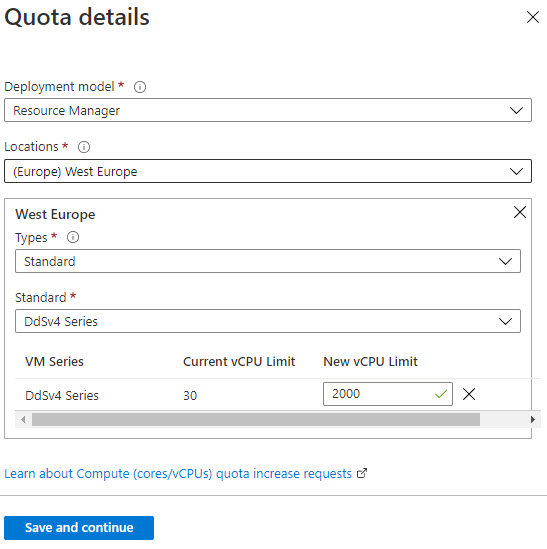Open the DdSv4 Series selection dropdown
Image resolution: width=547 pixels, height=549 pixels.
point(268,321)
